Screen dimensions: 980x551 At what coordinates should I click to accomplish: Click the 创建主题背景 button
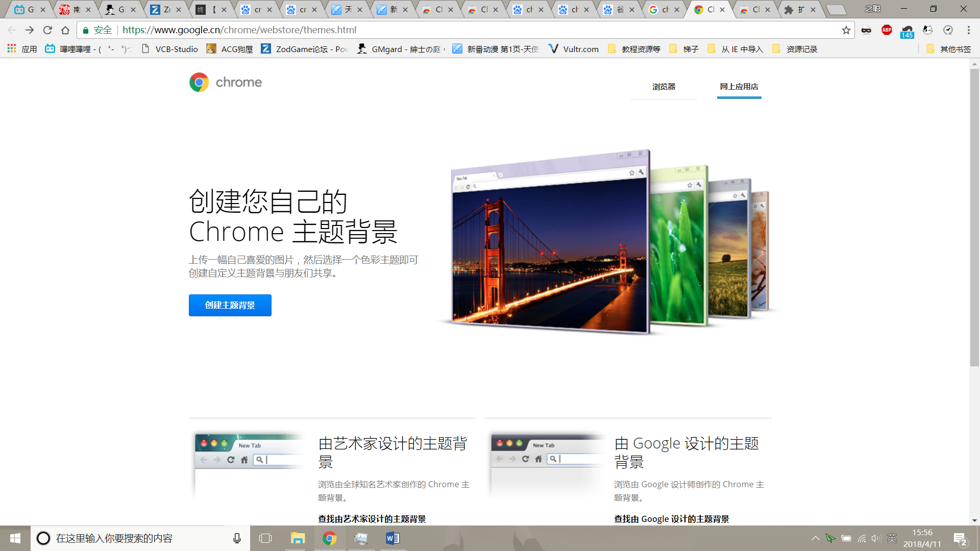point(230,305)
